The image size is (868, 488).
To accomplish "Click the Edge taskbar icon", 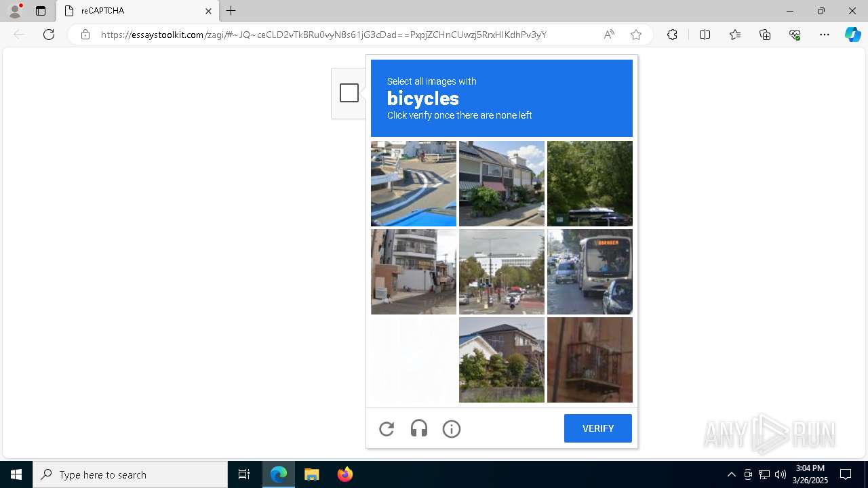I will point(279,474).
